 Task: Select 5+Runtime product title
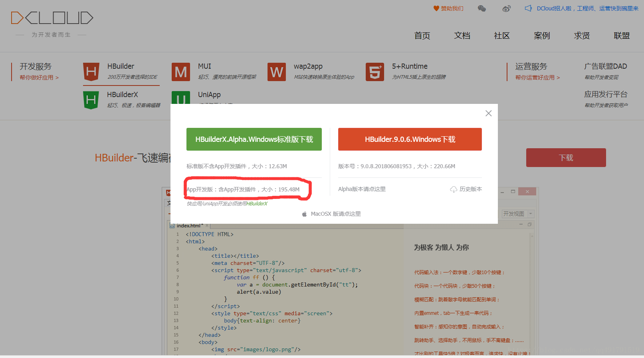(410, 66)
